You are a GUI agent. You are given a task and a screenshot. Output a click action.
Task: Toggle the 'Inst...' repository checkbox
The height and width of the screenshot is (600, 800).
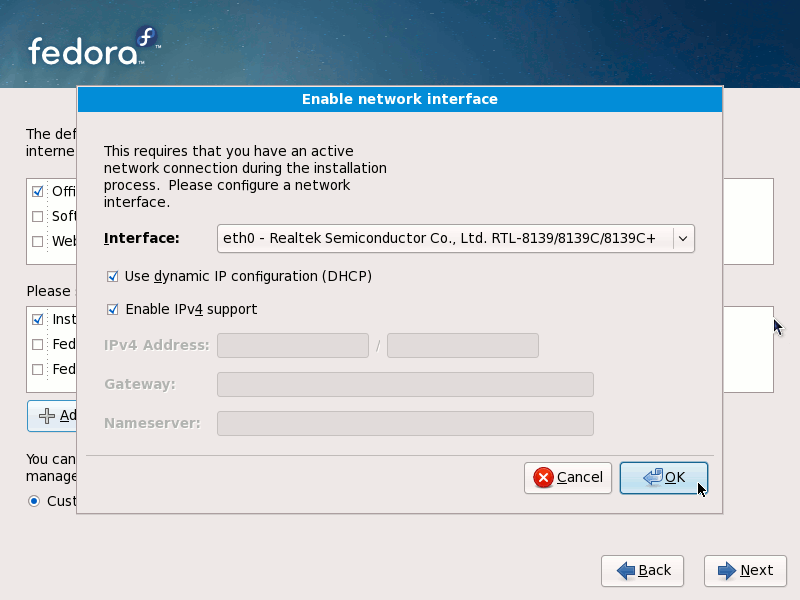click(x=37, y=319)
